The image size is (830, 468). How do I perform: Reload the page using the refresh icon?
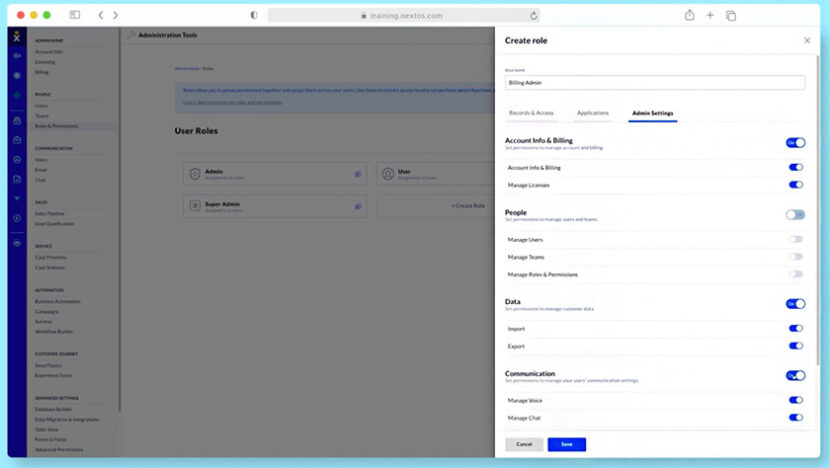[534, 15]
